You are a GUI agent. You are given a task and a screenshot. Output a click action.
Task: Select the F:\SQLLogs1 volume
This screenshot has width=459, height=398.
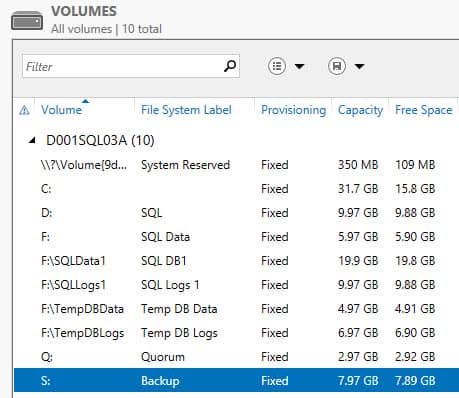236,285
